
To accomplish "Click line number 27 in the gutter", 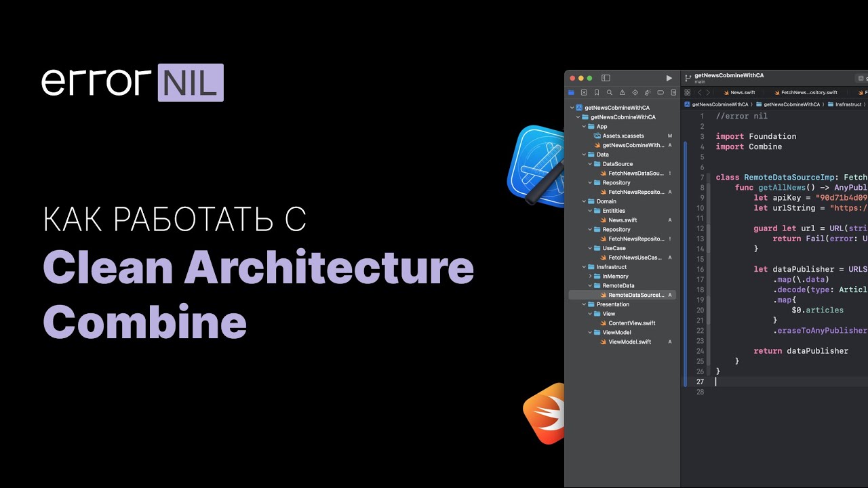I will coord(701,382).
